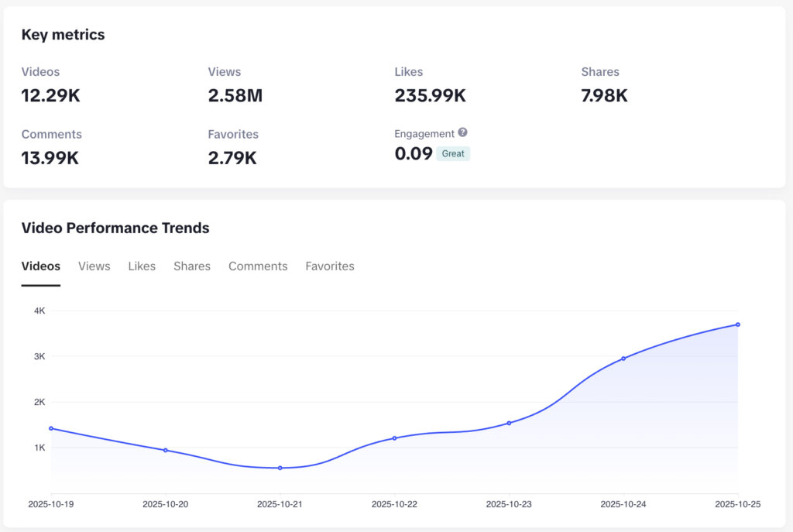Click the lowest chart point at 2025-10-21
Viewport: 793px width, 532px height.
point(280,468)
